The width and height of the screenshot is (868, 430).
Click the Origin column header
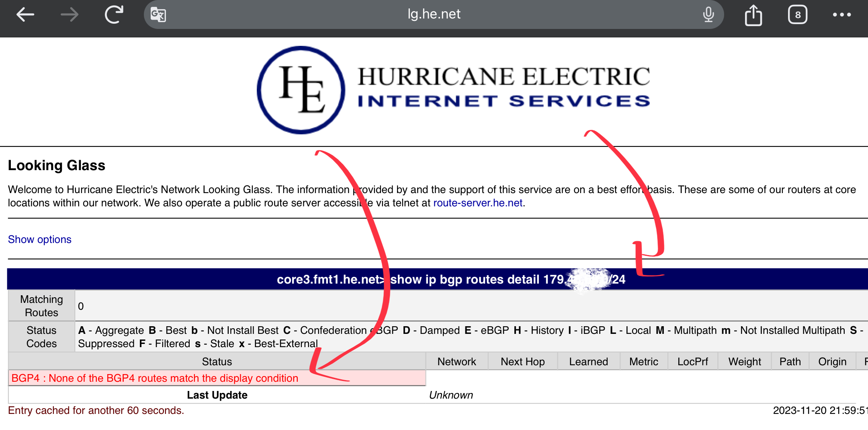pyautogui.click(x=832, y=362)
